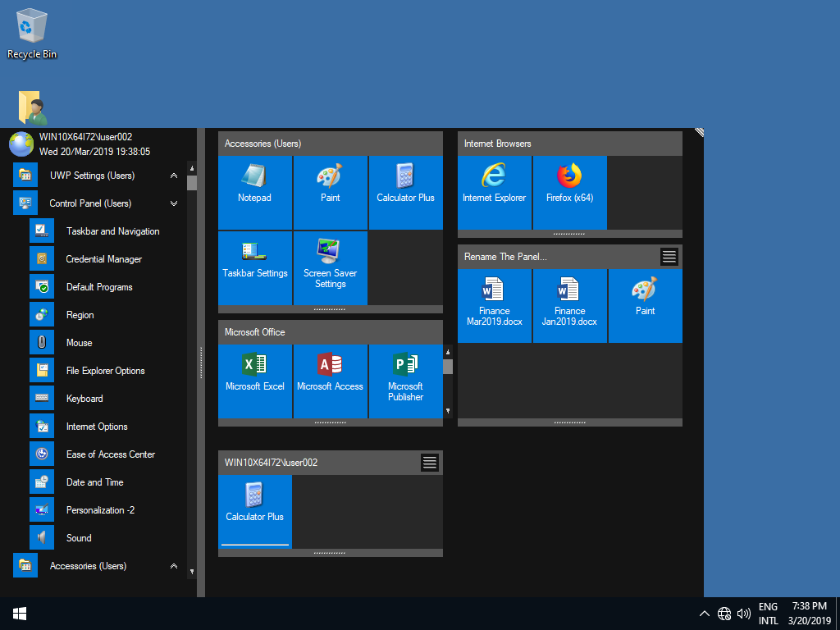
Task: Open the user002 panel hamburger menu
Action: click(430, 463)
